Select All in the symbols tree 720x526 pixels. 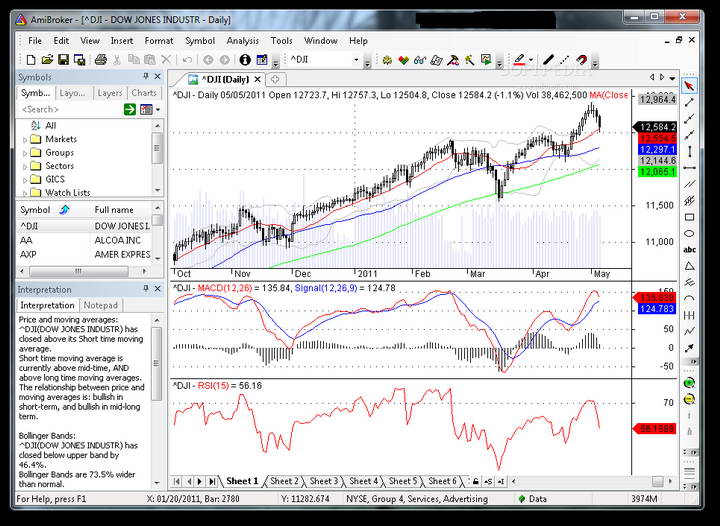pyautogui.click(x=51, y=126)
